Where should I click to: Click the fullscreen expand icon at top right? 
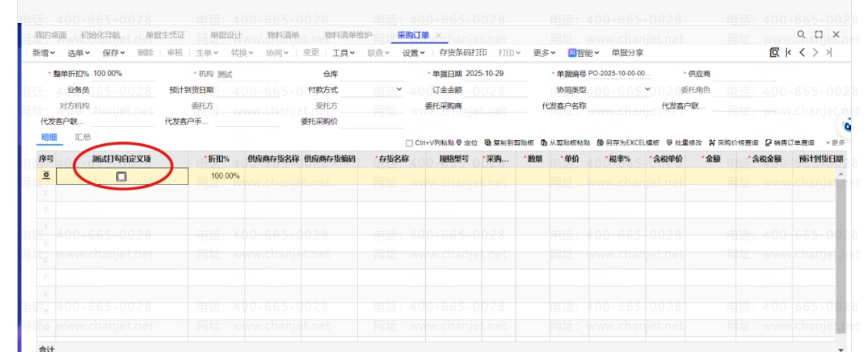(x=818, y=34)
